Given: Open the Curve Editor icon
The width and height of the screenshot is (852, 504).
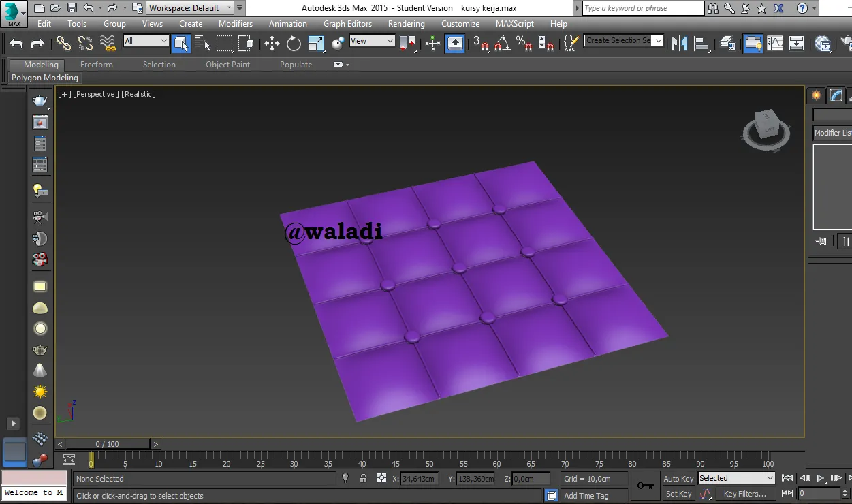Looking at the screenshot, I should click(775, 44).
